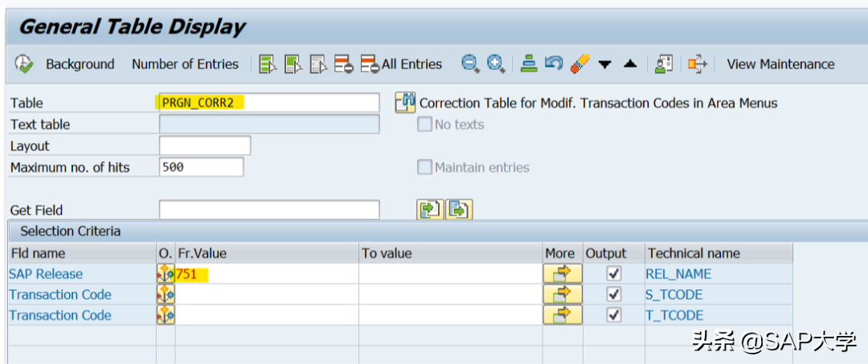The width and height of the screenshot is (868, 364).
Task: Click the black up-arrow toolbar icon
Action: tap(630, 63)
